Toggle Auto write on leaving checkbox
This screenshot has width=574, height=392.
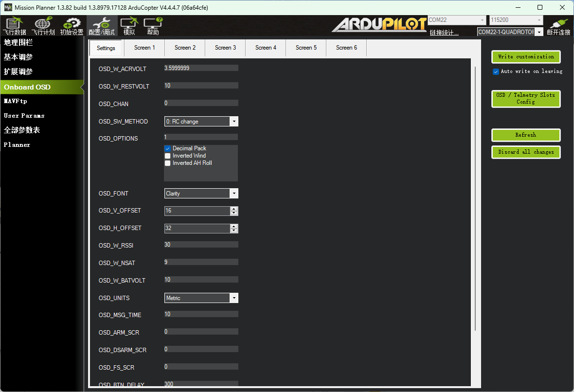pos(496,71)
